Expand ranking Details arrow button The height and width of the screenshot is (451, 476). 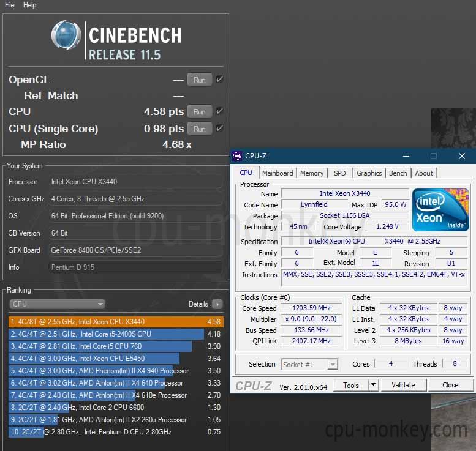[x=217, y=304]
